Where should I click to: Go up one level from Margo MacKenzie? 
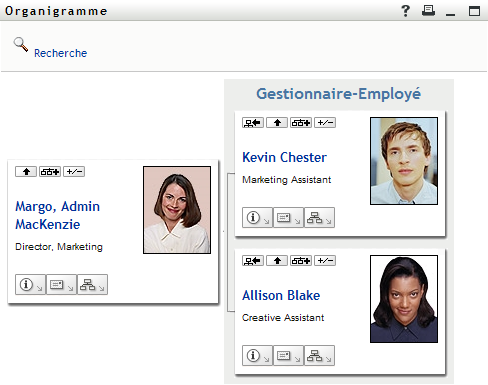26,172
